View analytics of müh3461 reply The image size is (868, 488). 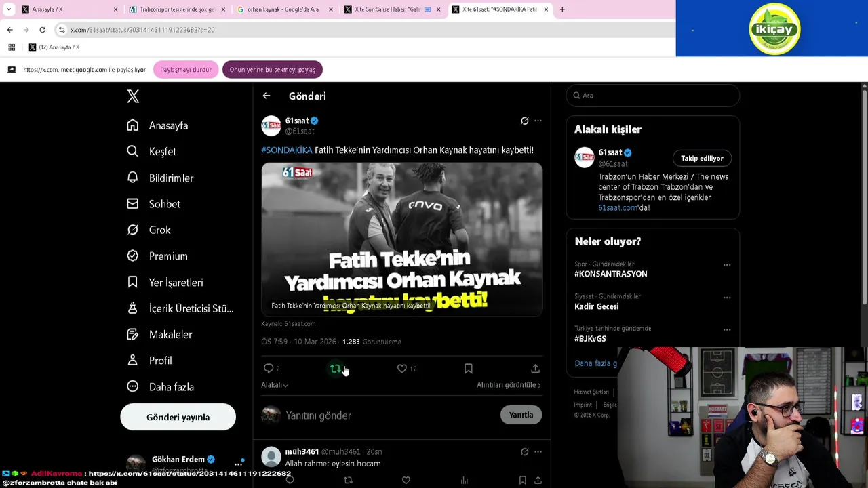tap(465, 480)
